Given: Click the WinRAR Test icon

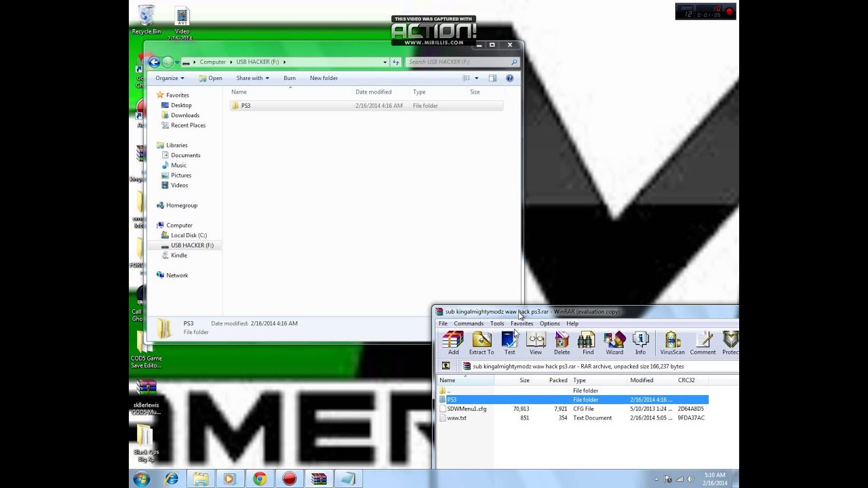Looking at the screenshot, I should point(509,343).
